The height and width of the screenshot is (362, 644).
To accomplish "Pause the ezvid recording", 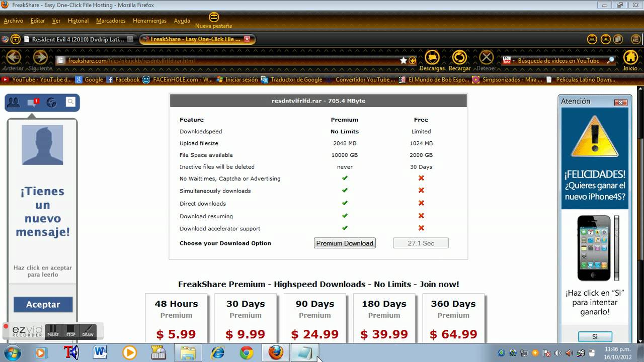I will (53, 331).
